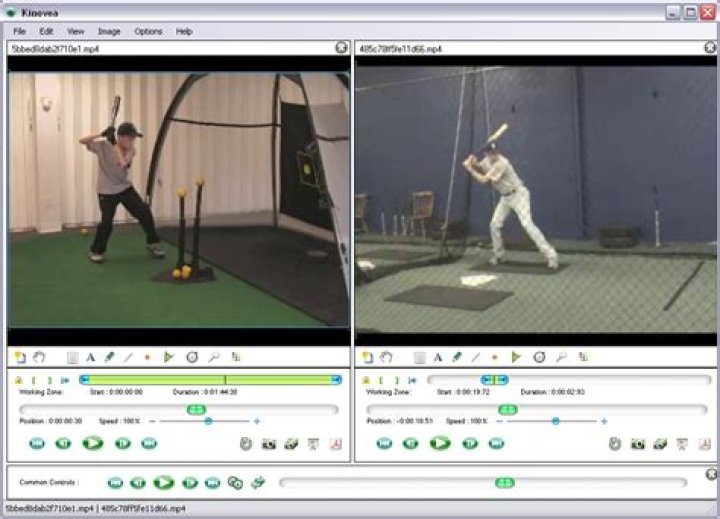The width and height of the screenshot is (720, 519).
Task: Click the left player speed slider handle
Action: coord(208,421)
